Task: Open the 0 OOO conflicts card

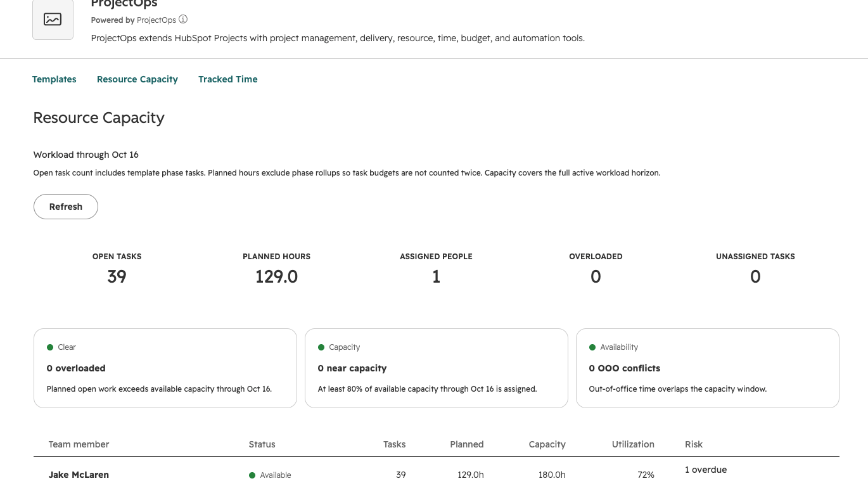Action: tap(708, 368)
